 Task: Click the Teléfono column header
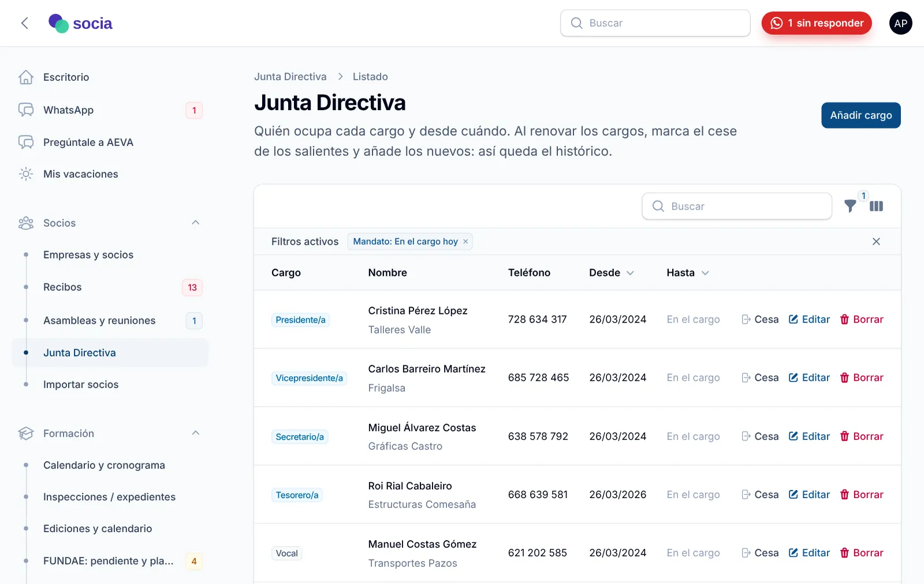click(x=529, y=272)
